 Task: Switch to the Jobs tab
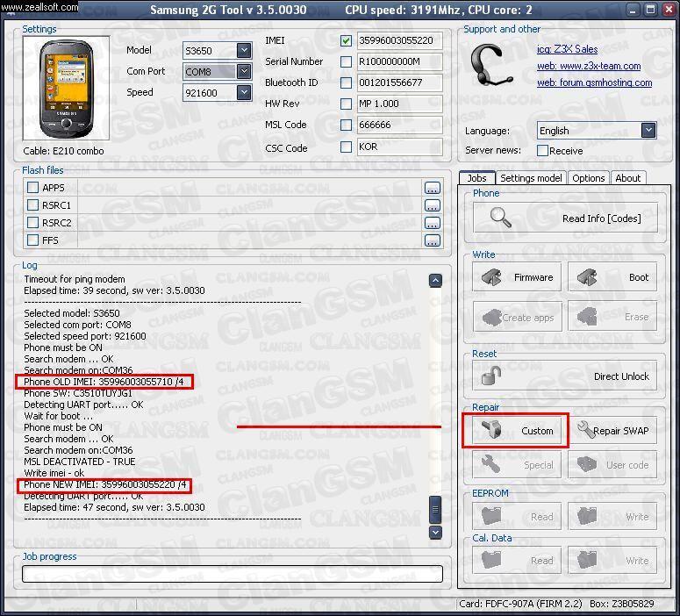point(476,178)
